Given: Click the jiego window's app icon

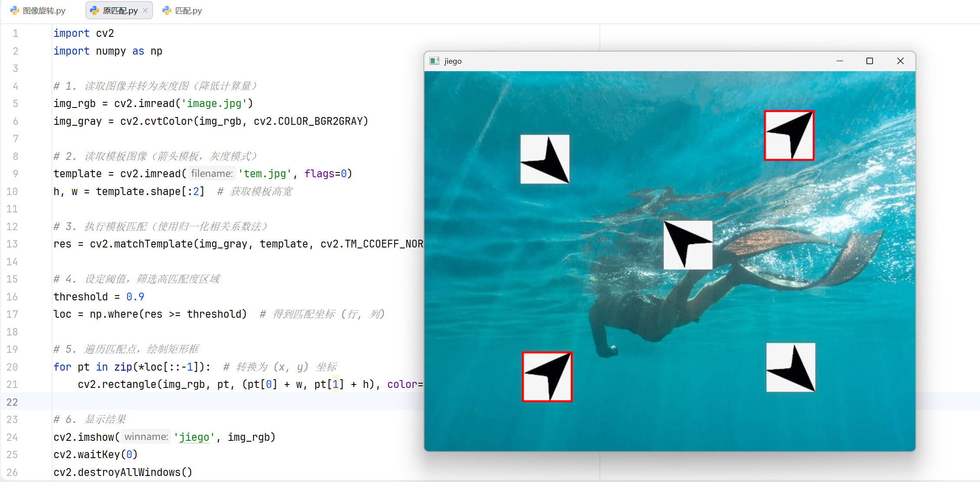Looking at the screenshot, I should 434,61.
